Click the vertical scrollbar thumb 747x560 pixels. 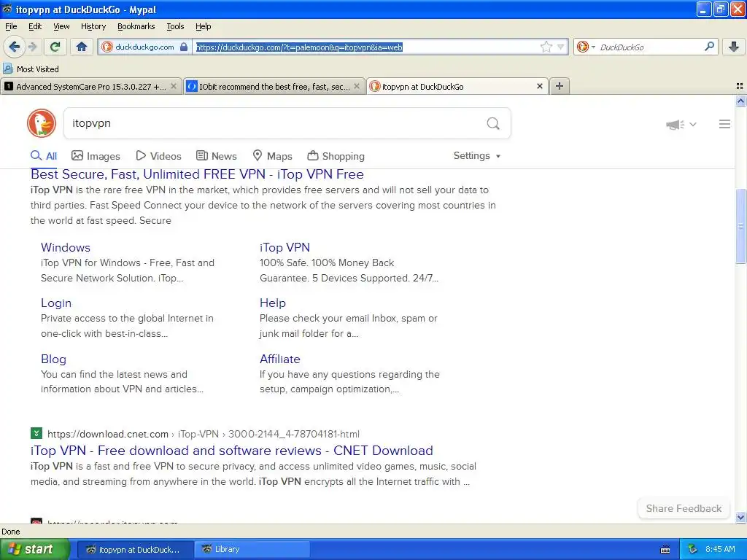[740, 226]
